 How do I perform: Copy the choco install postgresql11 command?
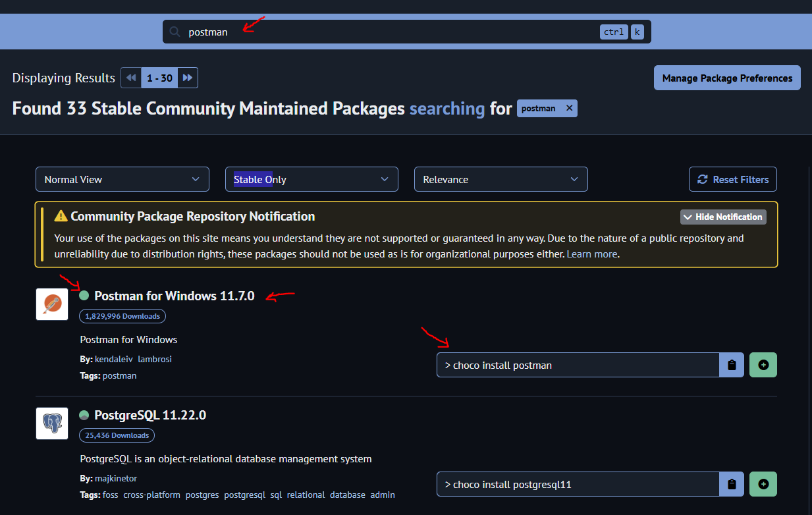[731, 484]
